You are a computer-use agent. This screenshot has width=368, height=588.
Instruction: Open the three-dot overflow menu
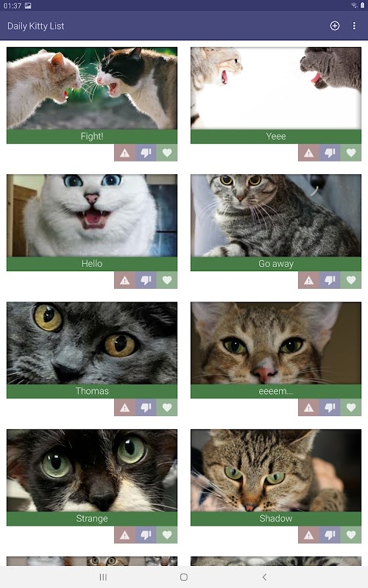[x=354, y=26]
